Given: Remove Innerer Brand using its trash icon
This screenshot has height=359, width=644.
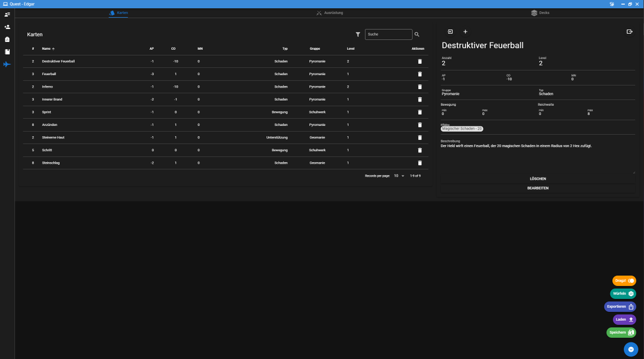Looking at the screenshot, I should (420, 99).
